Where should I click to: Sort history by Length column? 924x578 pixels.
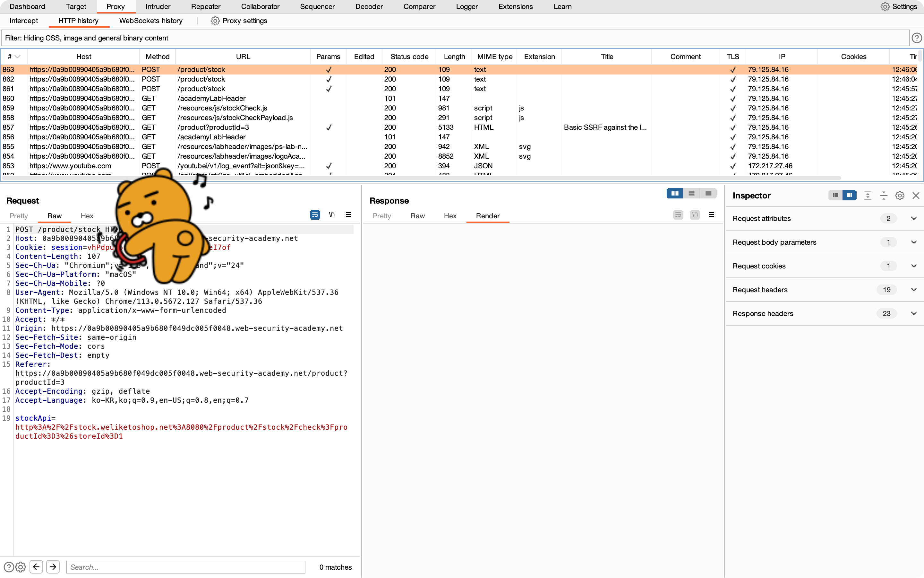coord(454,57)
